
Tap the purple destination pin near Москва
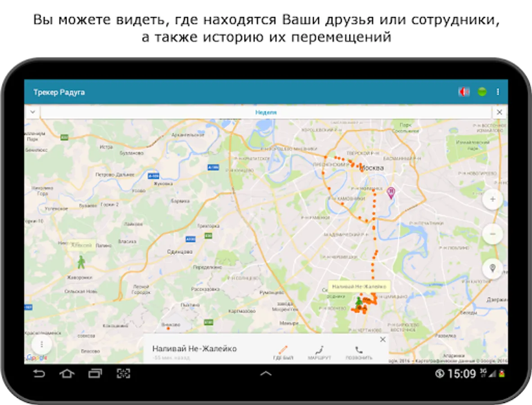click(391, 193)
